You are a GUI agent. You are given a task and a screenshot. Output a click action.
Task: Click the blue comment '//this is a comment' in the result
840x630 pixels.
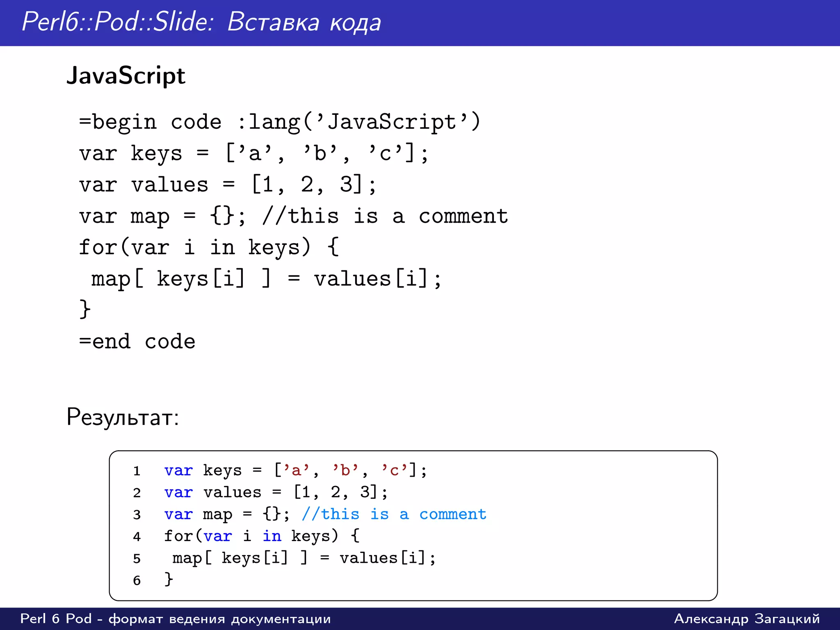point(394,514)
